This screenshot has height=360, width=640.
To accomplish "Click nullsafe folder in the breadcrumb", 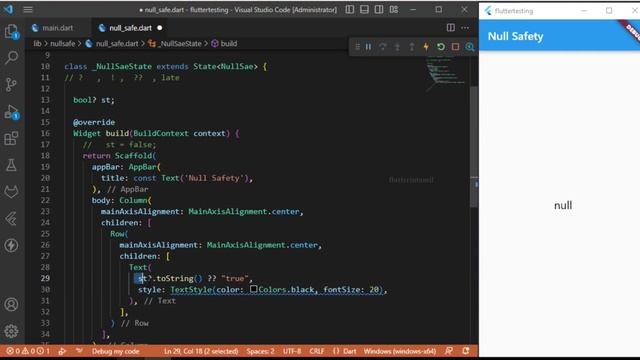I will pos(62,44).
